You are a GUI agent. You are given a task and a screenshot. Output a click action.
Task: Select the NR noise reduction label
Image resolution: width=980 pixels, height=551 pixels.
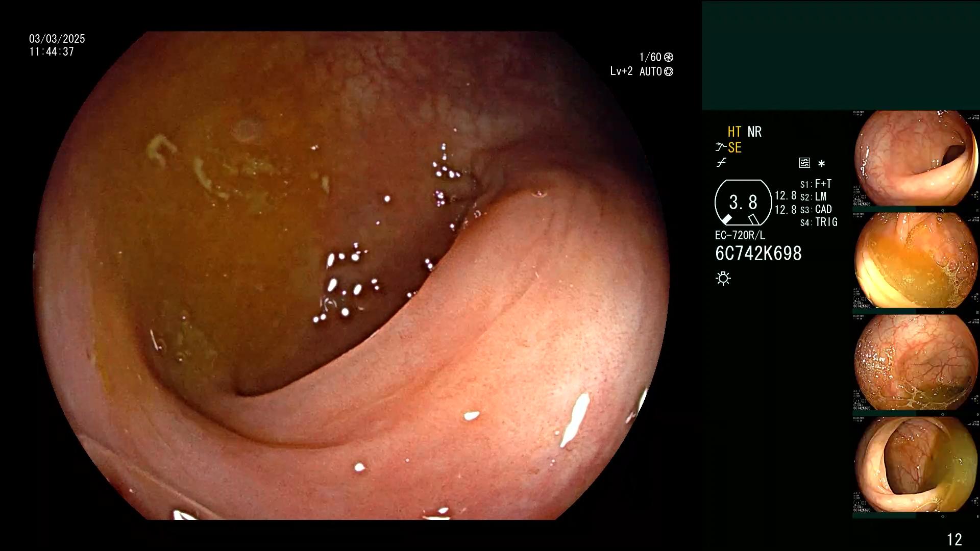[x=754, y=132]
